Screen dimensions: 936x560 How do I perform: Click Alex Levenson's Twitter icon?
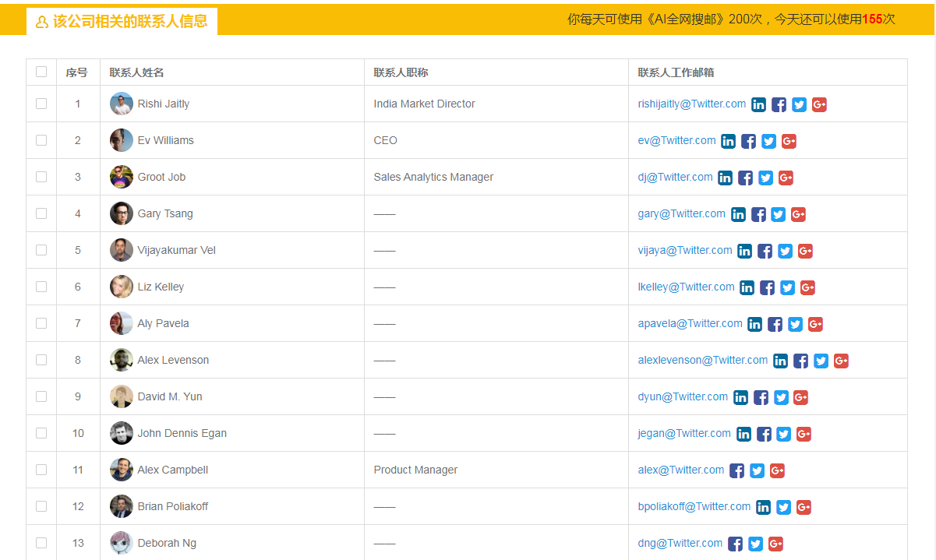[x=821, y=361]
